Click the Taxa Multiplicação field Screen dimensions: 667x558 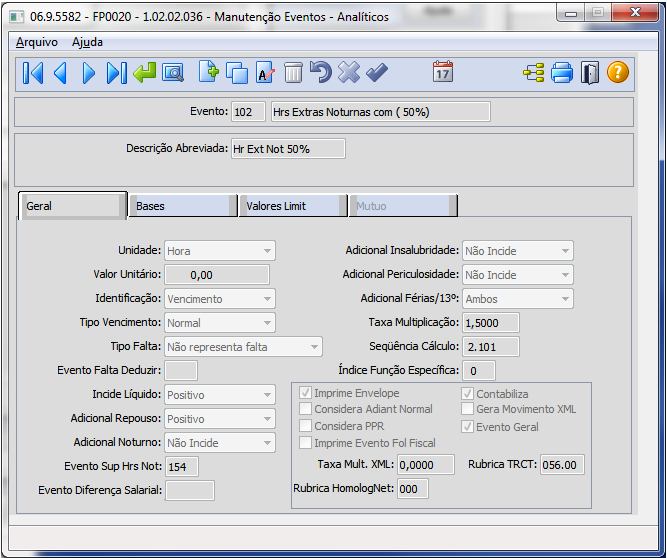pos(491,323)
